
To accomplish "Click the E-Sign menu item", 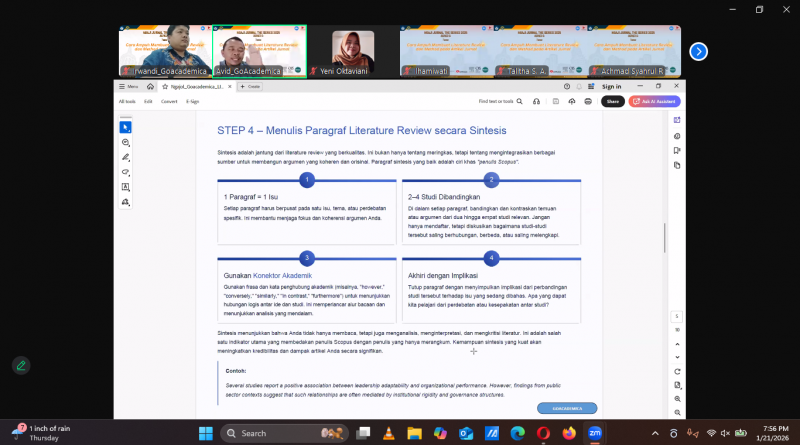I will click(194, 101).
